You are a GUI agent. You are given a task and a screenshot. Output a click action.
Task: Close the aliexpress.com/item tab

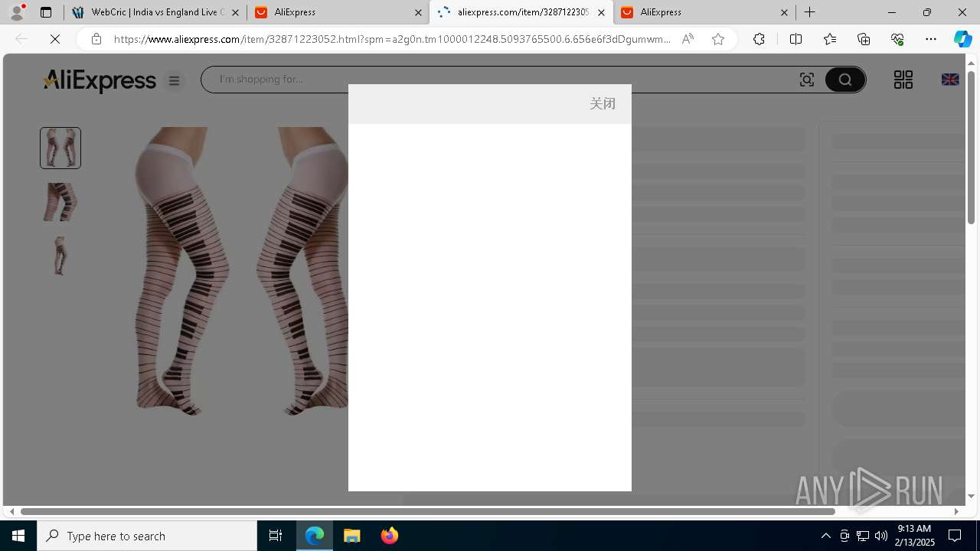601,12
